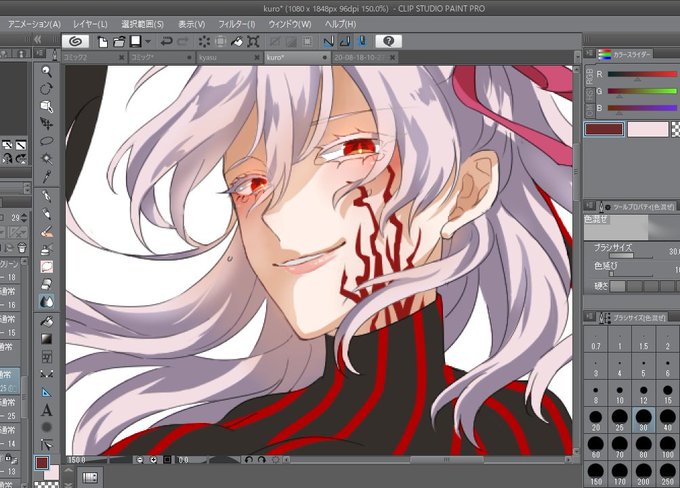Close the 20-08-18-10 canvas tab
This screenshot has height=488, width=680.
pyautogui.click(x=392, y=57)
